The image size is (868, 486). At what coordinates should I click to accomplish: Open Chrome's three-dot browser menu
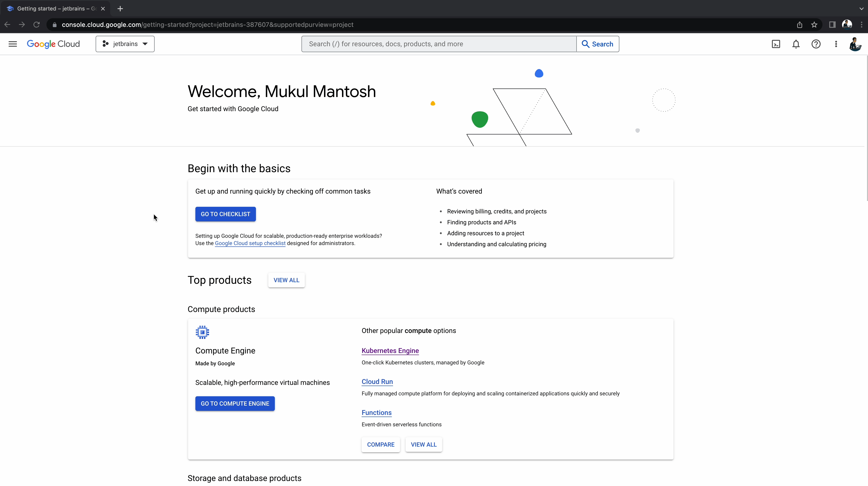pyautogui.click(x=862, y=25)
